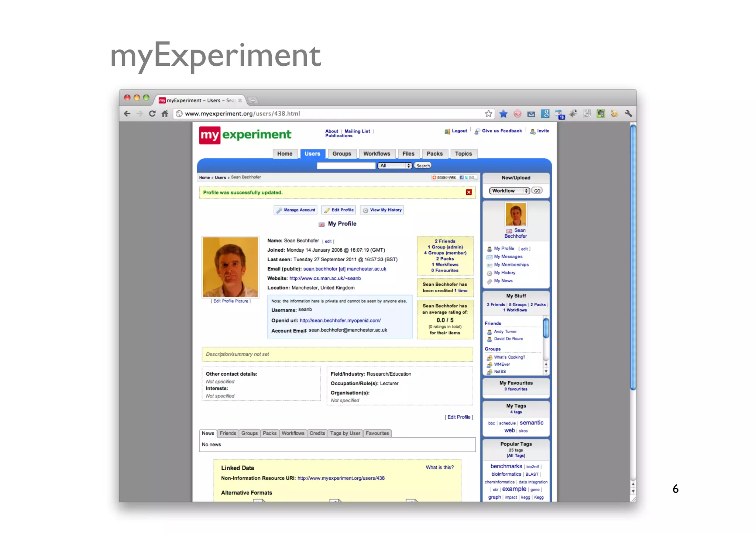Image resolution: width=756 pixels, height=534 pixels.
Task: Click the Bookmark share widget
Action: pos(454,178)
